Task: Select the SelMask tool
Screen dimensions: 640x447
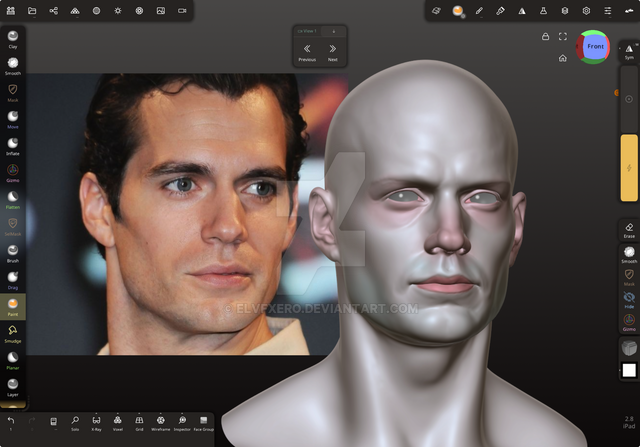Action: coord(13,227)
